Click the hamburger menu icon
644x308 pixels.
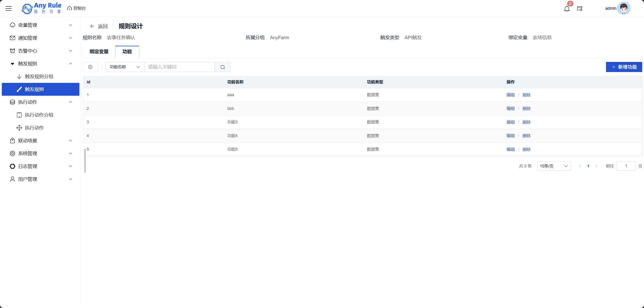tap(9, 9)
